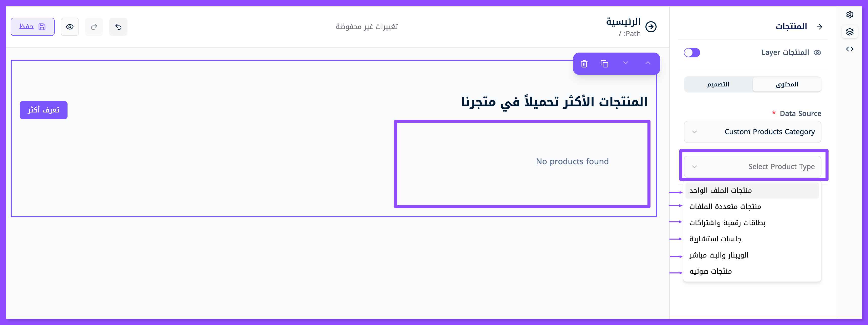The width and height of the screenshot is (868, 325).
Task: Toggle the المنتجات Layer switch
Action: pos(692,53)
